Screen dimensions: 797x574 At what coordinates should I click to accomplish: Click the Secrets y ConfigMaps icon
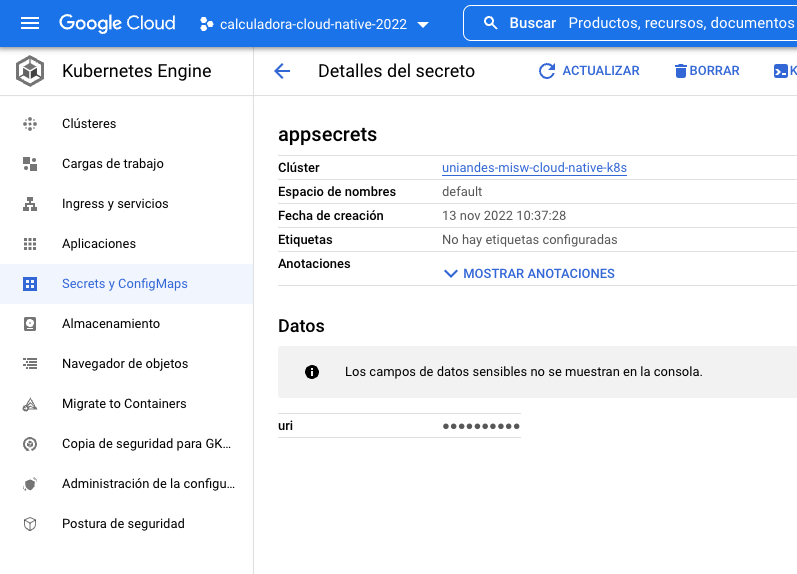30,284
